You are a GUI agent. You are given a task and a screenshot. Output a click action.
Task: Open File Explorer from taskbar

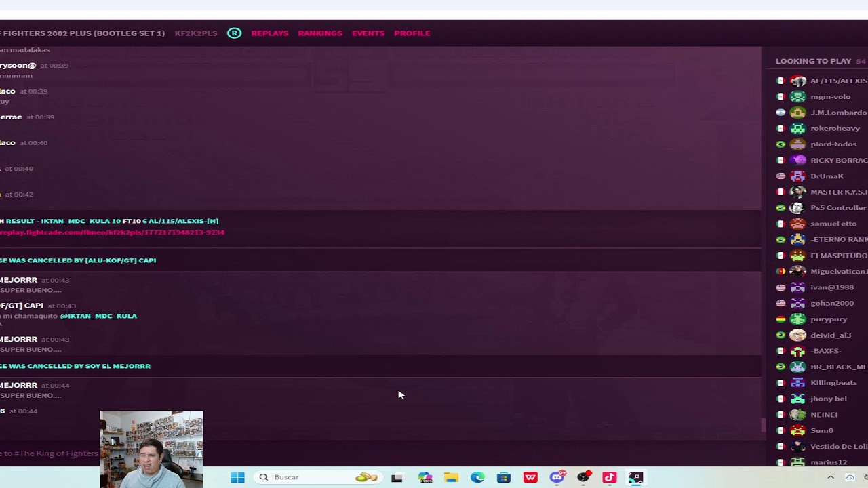pyautogui.click(x=451, y=478)
